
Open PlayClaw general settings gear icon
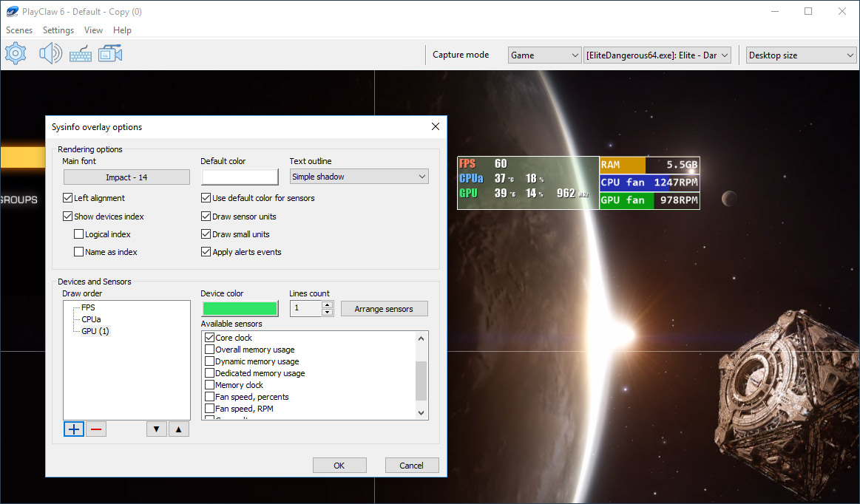click(x=15, y=52)
